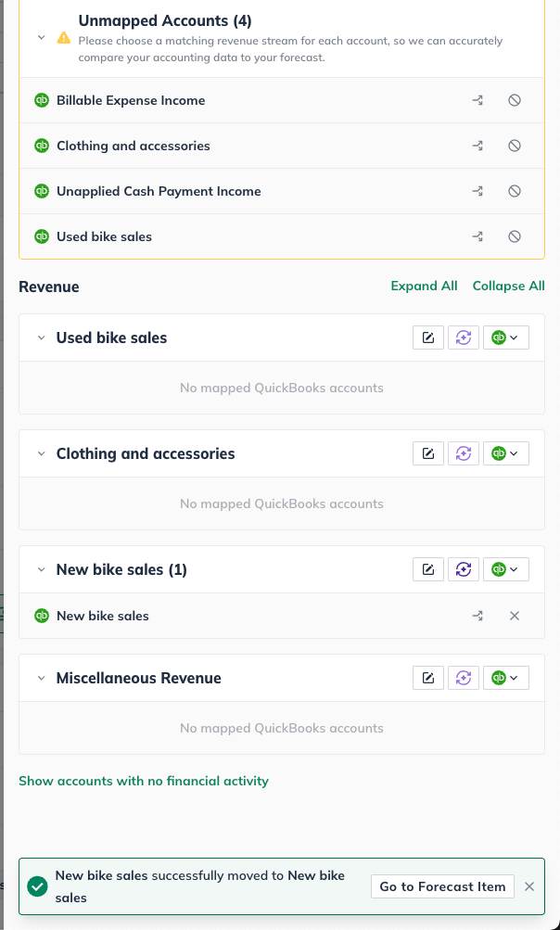Image resolution: width=560 pixels, height=930 pixels.
Task: Remove the mapped New bike sales account
Action: click(515, 616)
